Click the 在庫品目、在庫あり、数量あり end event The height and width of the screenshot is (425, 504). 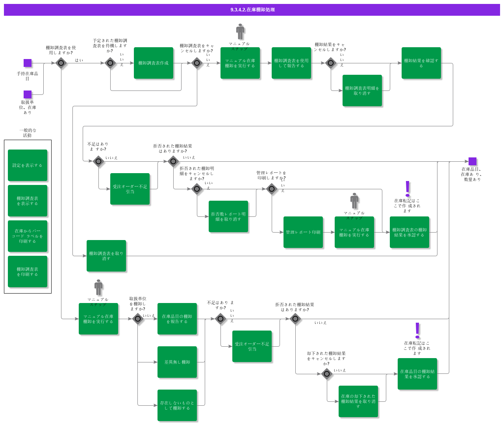pos(472,161)
